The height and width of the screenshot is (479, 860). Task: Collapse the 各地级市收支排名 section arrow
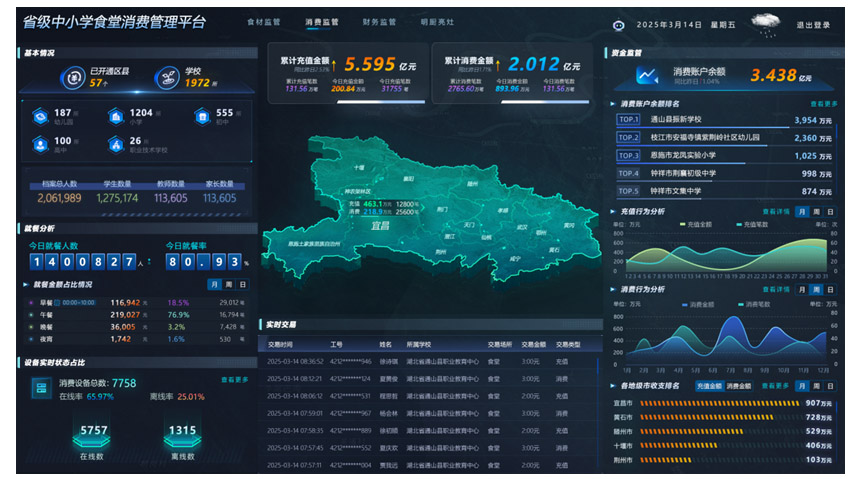point(613,385)
